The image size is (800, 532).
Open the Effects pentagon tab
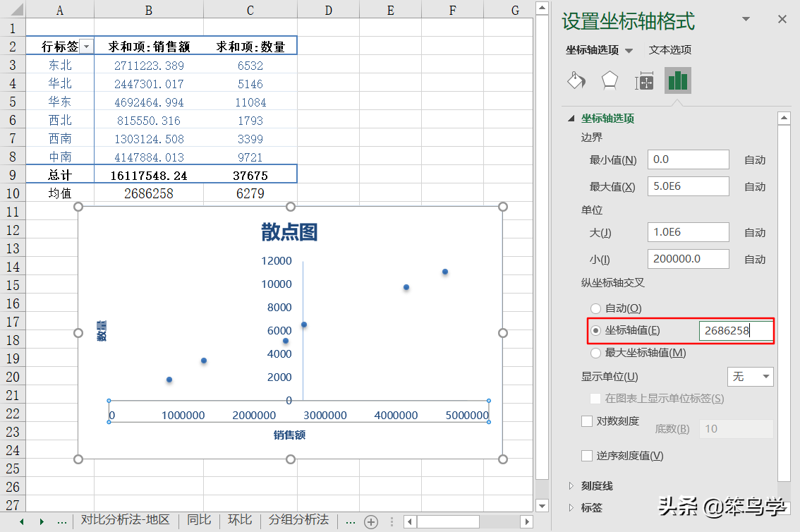click(610, 80)
